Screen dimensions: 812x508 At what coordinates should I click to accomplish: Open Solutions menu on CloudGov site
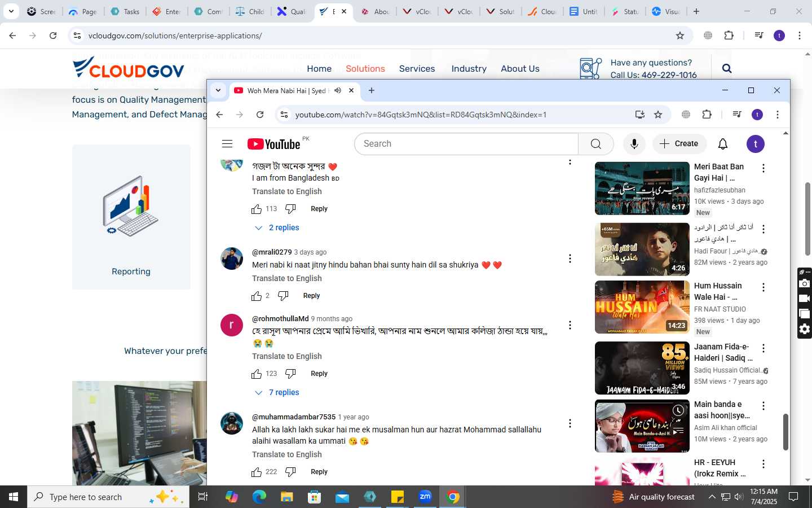click(365, 68)
